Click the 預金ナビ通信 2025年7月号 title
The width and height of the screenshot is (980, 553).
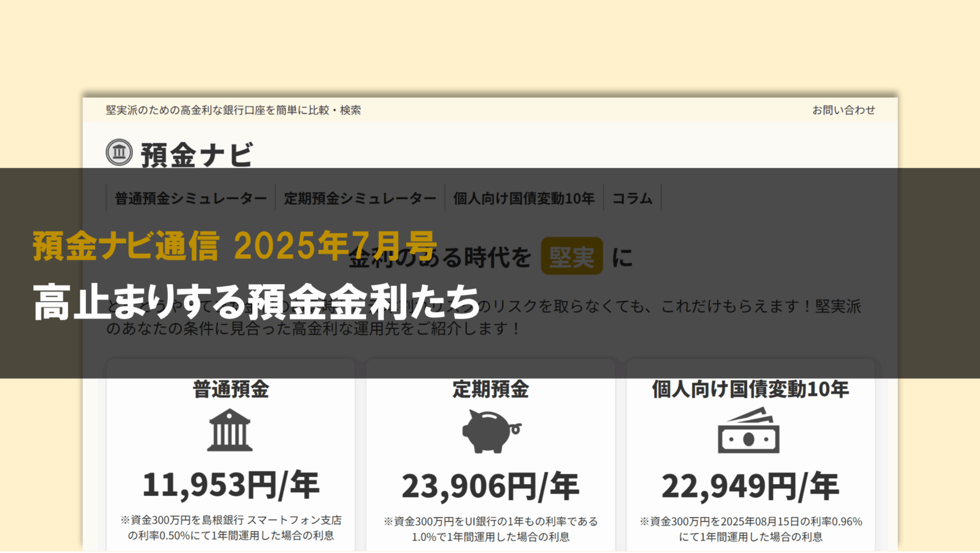click(x=235, y=246)
